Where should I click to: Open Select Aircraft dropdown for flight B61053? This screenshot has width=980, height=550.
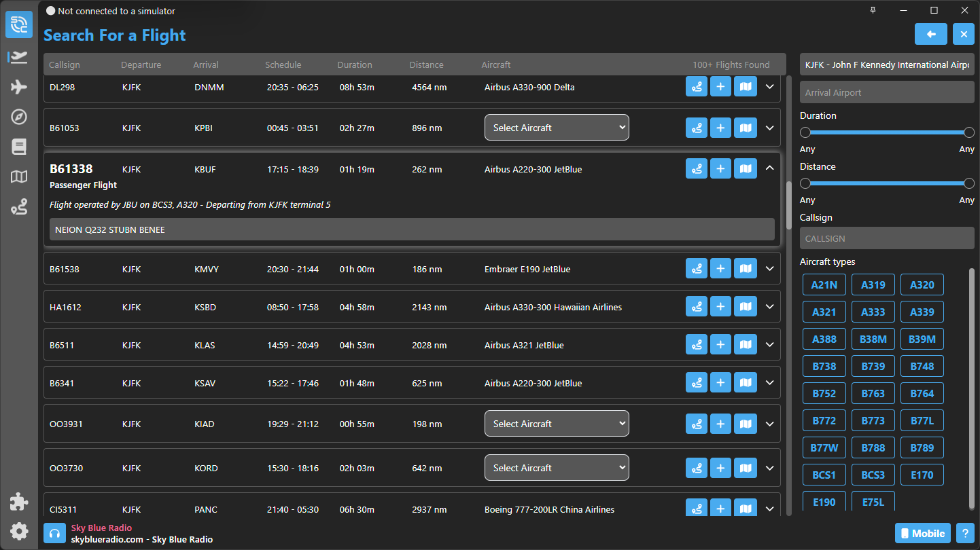pyautogui.click(x=557, y=128)
